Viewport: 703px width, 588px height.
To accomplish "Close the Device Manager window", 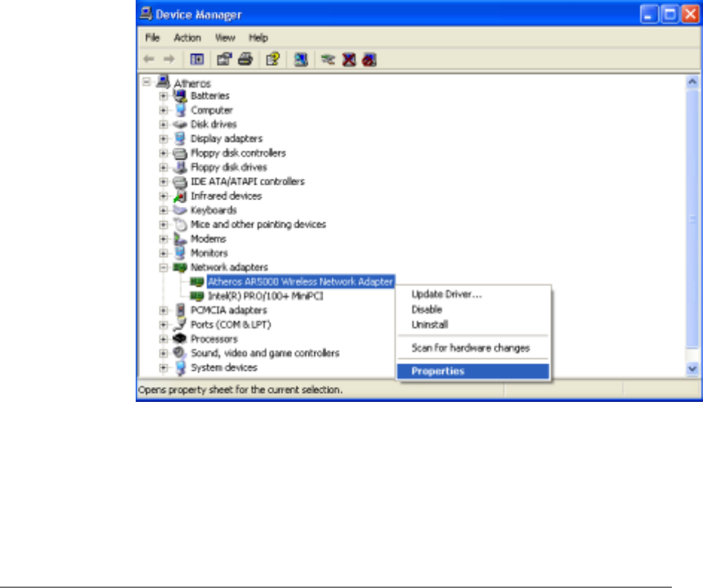I will [690, 14].
